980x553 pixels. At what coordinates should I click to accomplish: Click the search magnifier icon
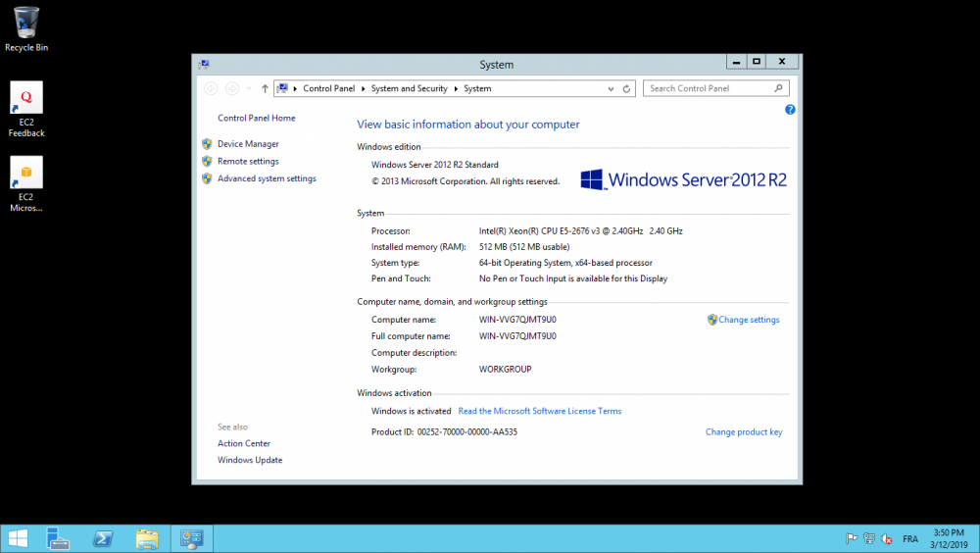778,88
